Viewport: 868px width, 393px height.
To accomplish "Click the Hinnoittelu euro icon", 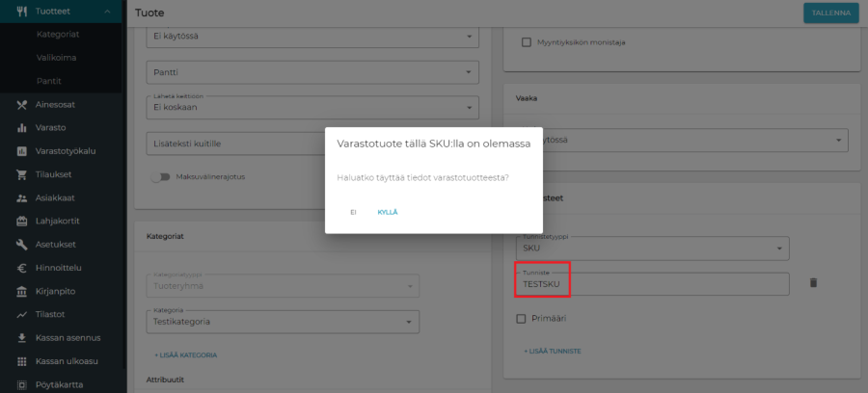I will (21, 268).
